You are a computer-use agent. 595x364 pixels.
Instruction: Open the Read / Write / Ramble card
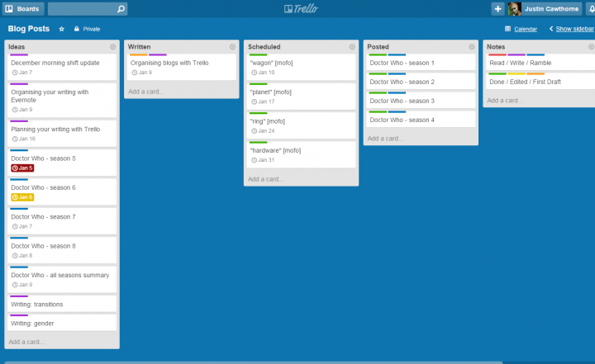pyautogui.click(x=540, y=62)
